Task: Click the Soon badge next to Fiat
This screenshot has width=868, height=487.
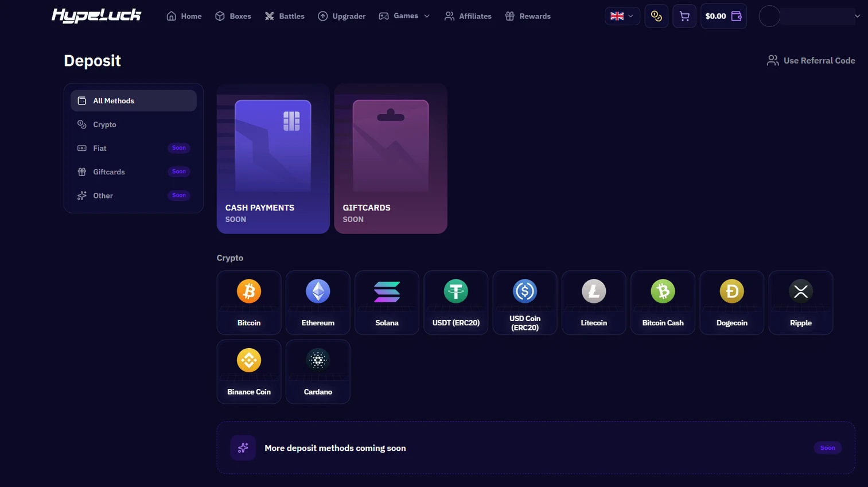Action: [179, 148]
